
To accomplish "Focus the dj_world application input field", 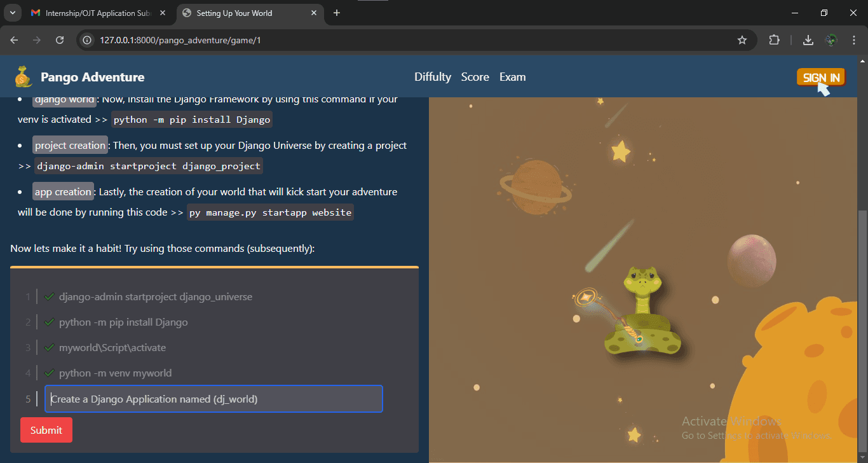I will click(214, 399).
